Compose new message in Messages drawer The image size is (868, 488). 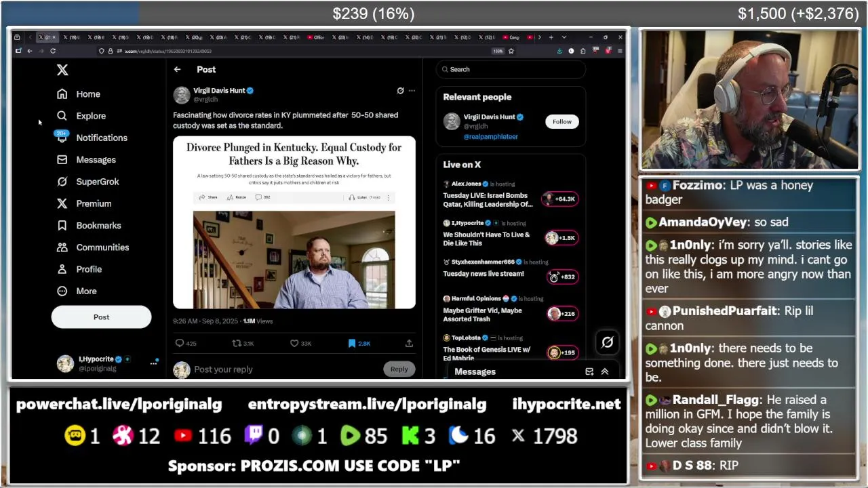[589, 371]
